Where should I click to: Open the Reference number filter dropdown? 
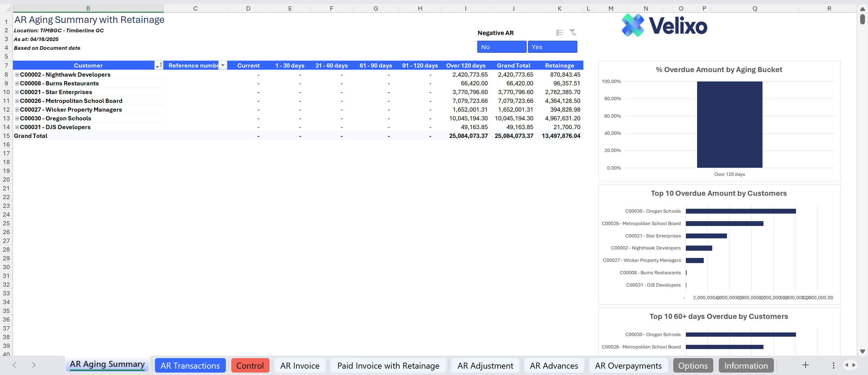(223, 65)
